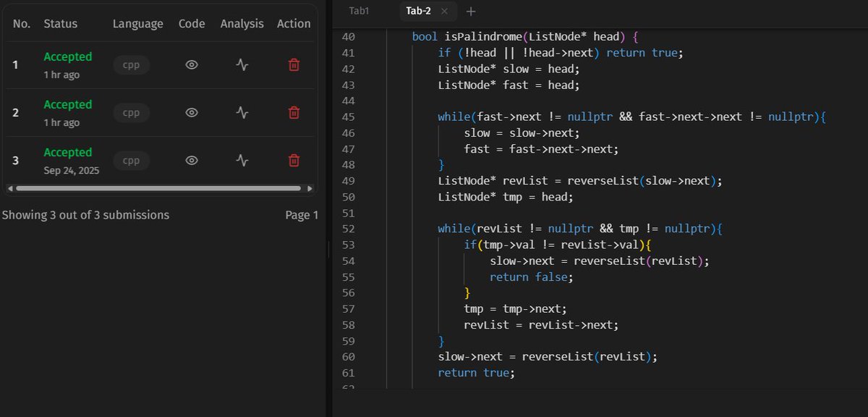The height and width of the screenshot is (417, 868).
Task: Click the cpp tag in row 3
Action: pyautogui.click(x=131, y=160)
